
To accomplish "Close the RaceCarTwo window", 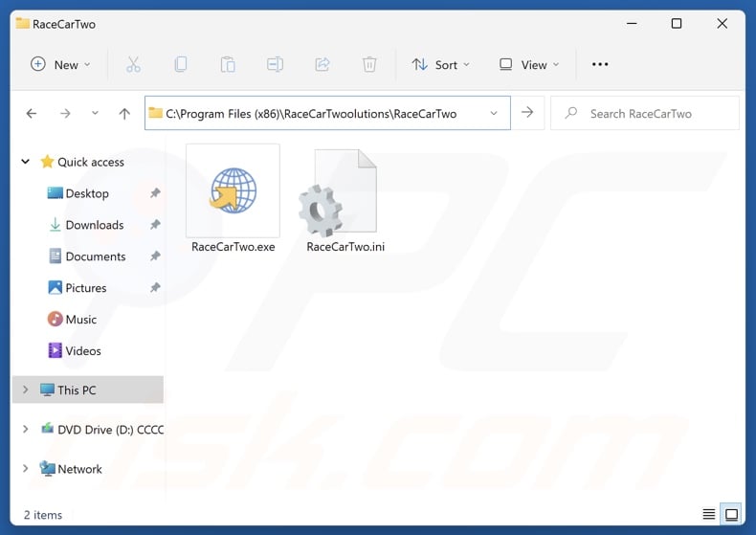I will 722,23.
